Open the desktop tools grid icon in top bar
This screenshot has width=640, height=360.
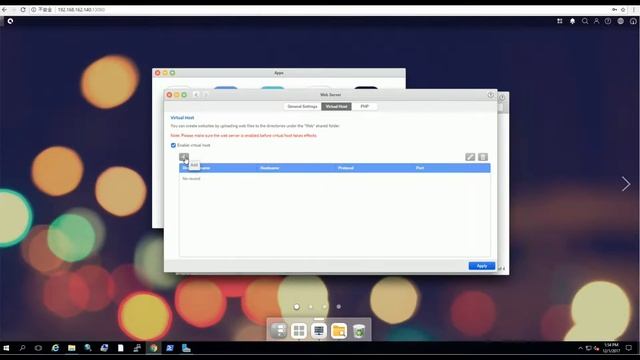point(560,21)
